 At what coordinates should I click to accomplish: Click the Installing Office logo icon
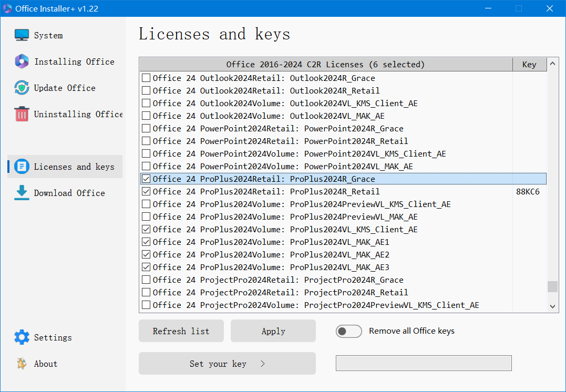22,61
